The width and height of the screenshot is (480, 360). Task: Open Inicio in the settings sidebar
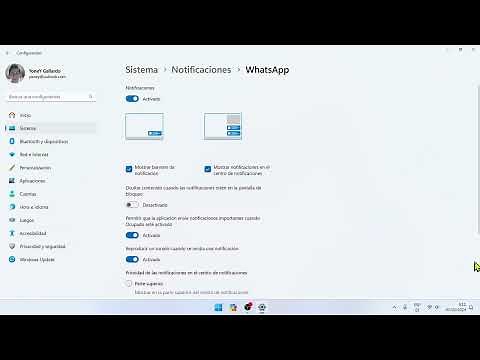coord(50,115)
